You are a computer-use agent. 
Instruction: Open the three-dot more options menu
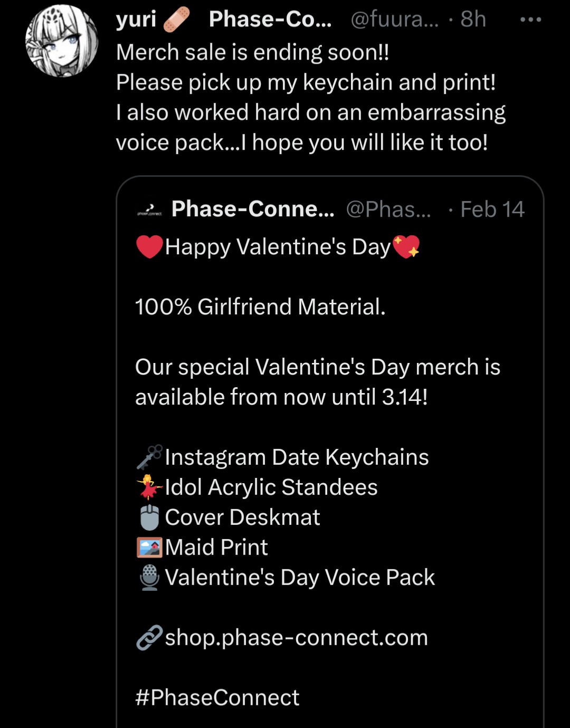pyautogui.click(x=530, y=20)
